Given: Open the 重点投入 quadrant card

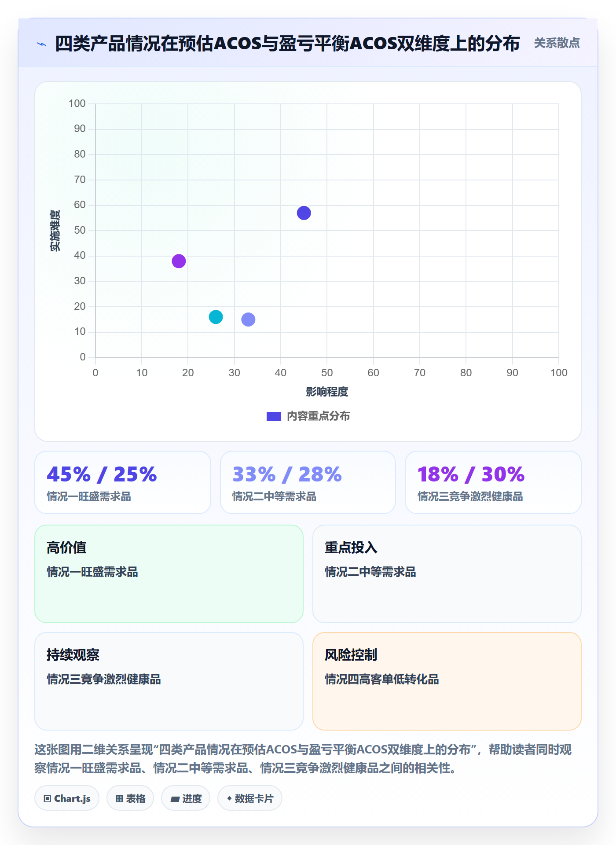Looking at the screenshot, I should coord(447,574).
